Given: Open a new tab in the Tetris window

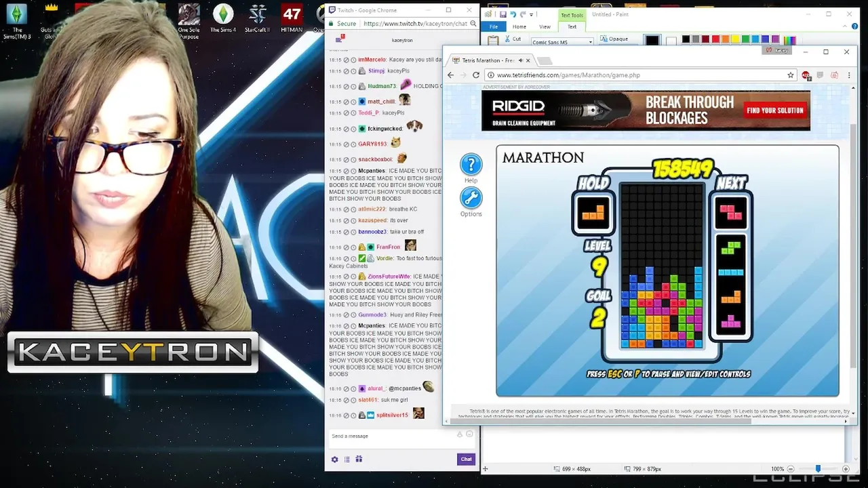Looking at the screenshot, I should pyautogui.click(x=545, y=60).
